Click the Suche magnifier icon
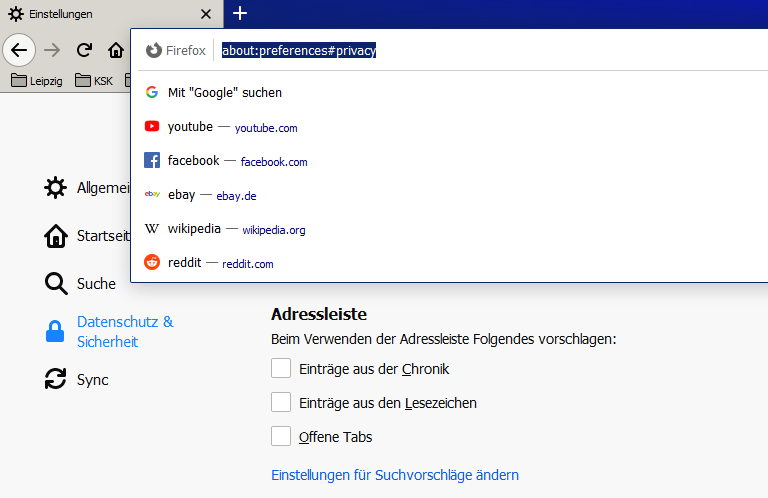768x498 pixels. (56, 284)
